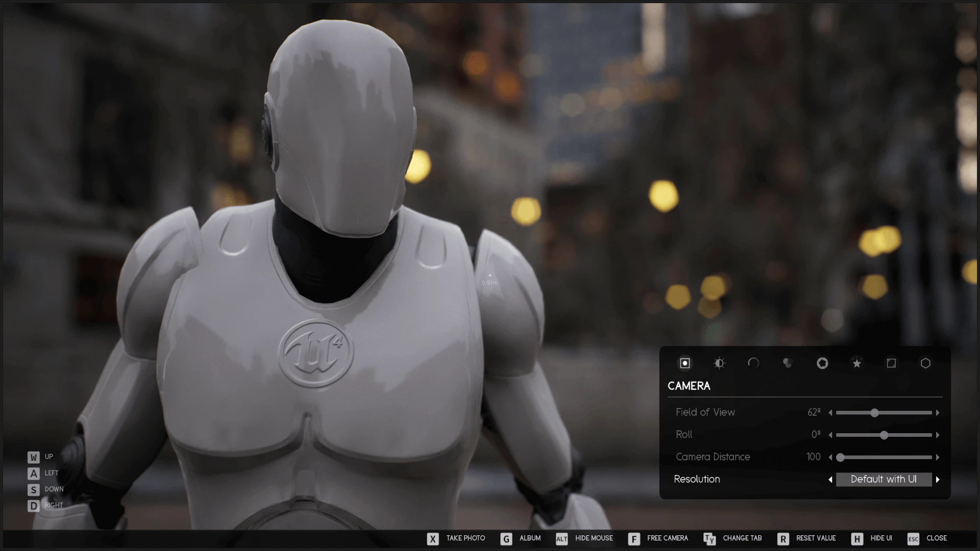Open the star effects tab icon
This screenshot has width=980, height=551.
tap(857, 363)
